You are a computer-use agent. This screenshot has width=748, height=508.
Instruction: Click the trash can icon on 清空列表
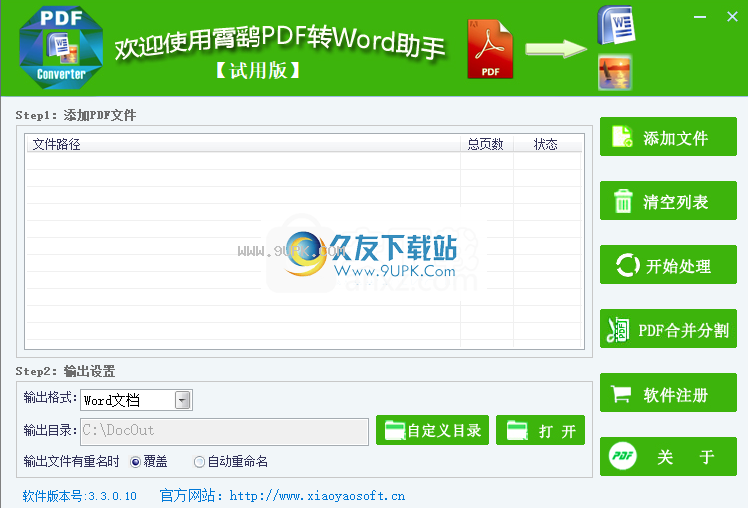(x=623, y=201)
